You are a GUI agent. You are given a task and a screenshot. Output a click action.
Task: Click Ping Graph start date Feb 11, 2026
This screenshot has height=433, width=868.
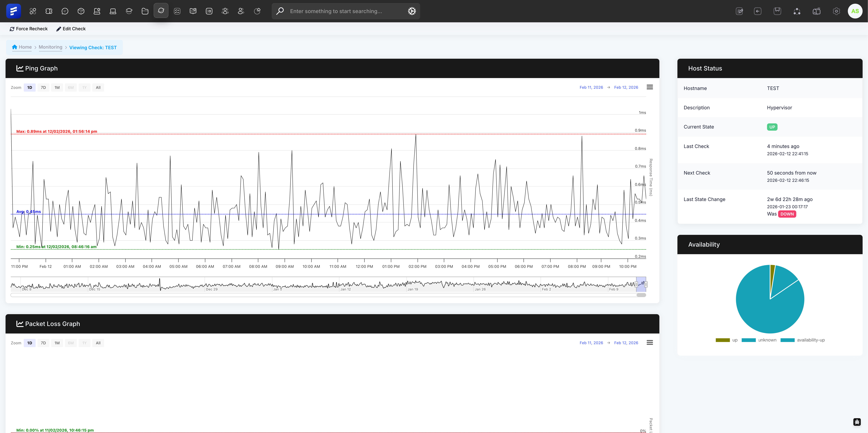coord(591,87)
